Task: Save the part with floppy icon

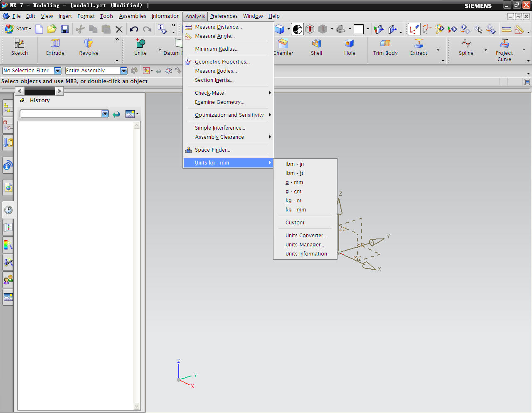Action: coord(65,29)
